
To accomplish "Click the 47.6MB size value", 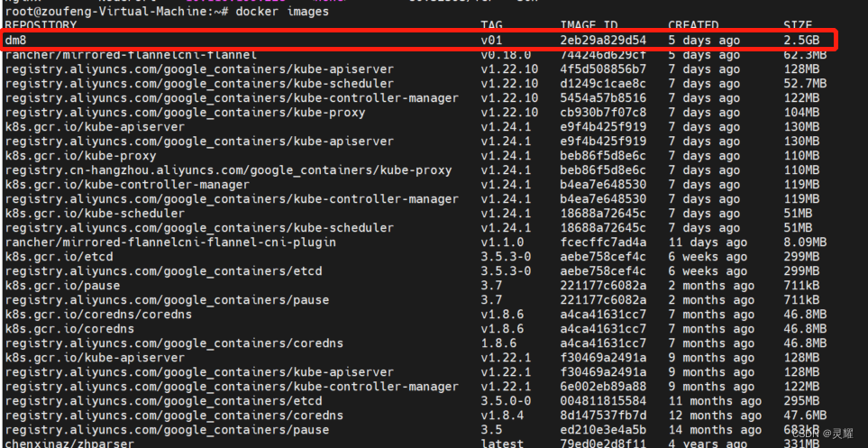I will pyautogui.click(x=805, y=415).
